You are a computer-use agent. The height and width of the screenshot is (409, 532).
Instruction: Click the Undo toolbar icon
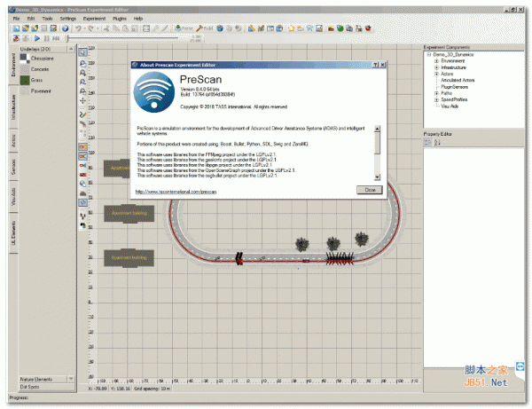(x=79, y=28)
